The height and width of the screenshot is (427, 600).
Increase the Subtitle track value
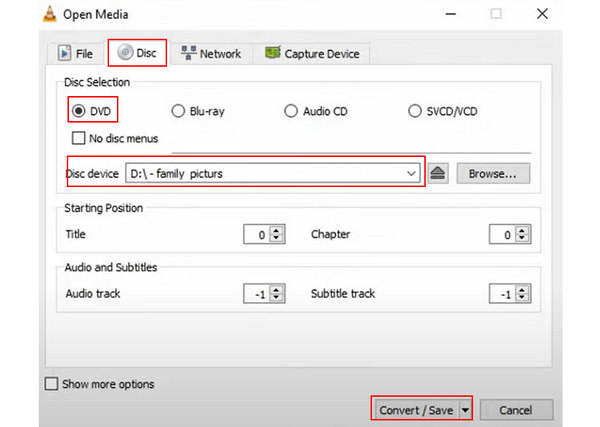pos(522,289)
